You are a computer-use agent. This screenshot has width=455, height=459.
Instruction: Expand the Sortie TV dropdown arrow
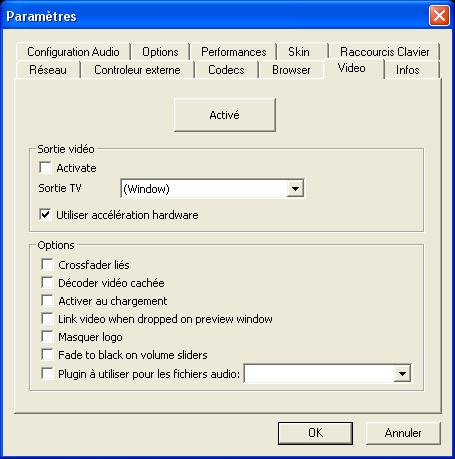click(x=295, y=189)
